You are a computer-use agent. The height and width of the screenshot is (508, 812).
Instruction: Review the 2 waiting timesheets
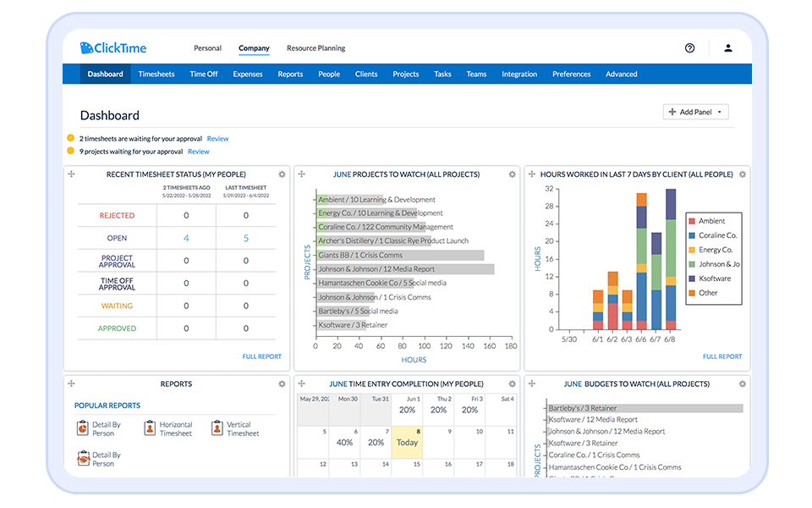[217, 138]
